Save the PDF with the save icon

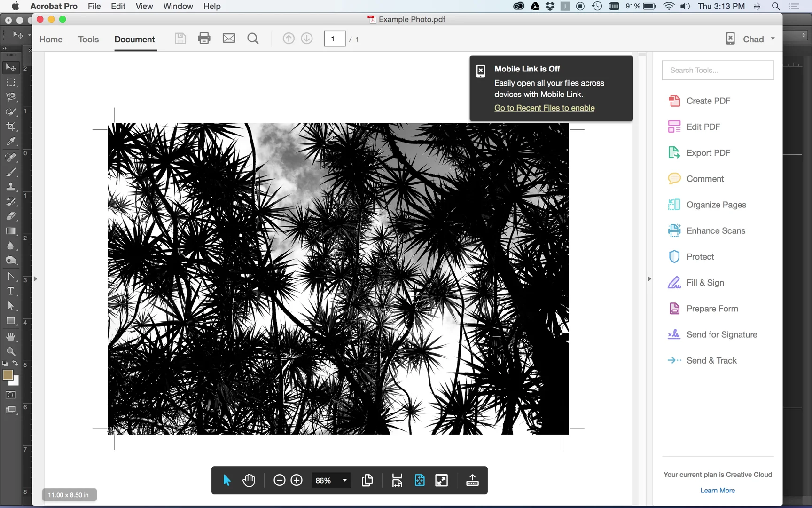coord(180,38)
